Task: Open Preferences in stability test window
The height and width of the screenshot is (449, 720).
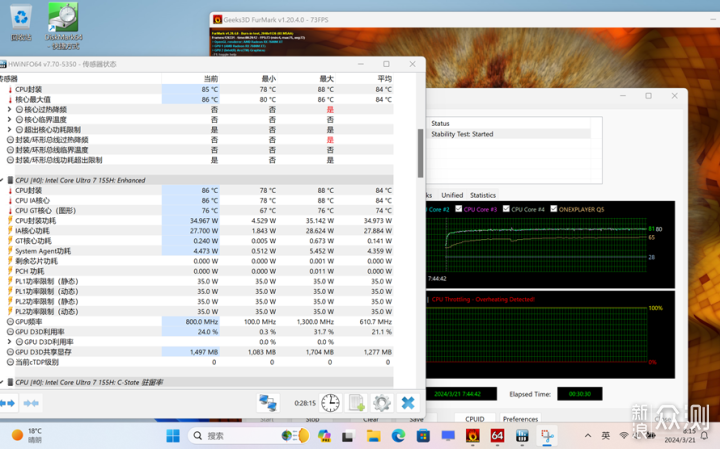Action: (520, 419)
